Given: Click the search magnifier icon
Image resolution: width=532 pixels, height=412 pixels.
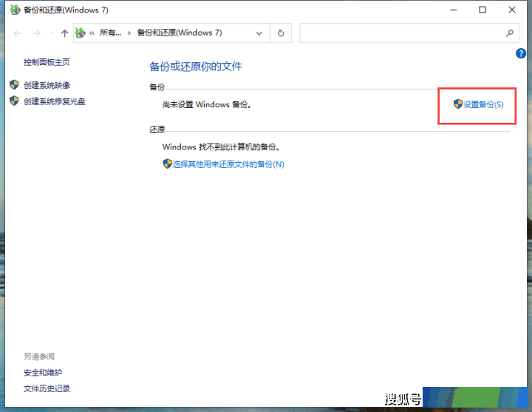Looking at the screenshot, I should click(x=510, y=33).
